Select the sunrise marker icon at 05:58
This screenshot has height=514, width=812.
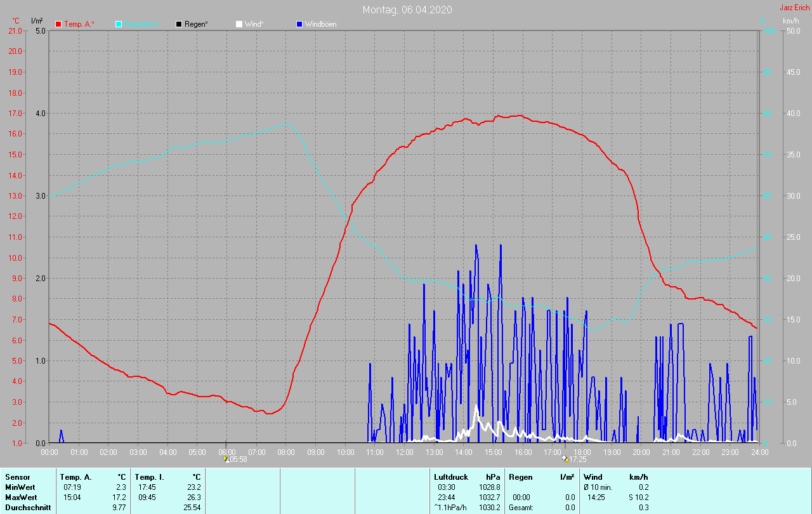(226, 459)
